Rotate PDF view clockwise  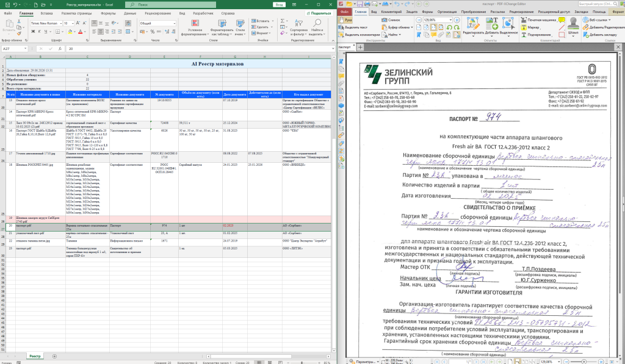(457, 27)
